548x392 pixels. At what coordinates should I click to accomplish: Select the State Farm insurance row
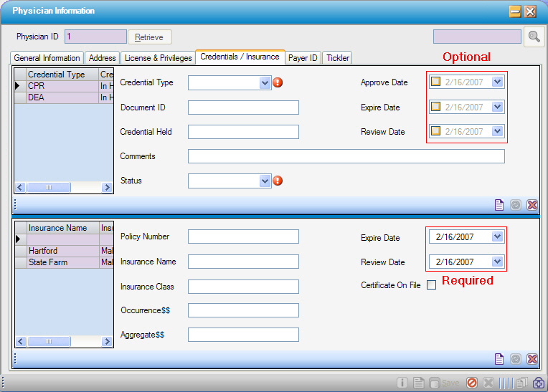point(65,262)
